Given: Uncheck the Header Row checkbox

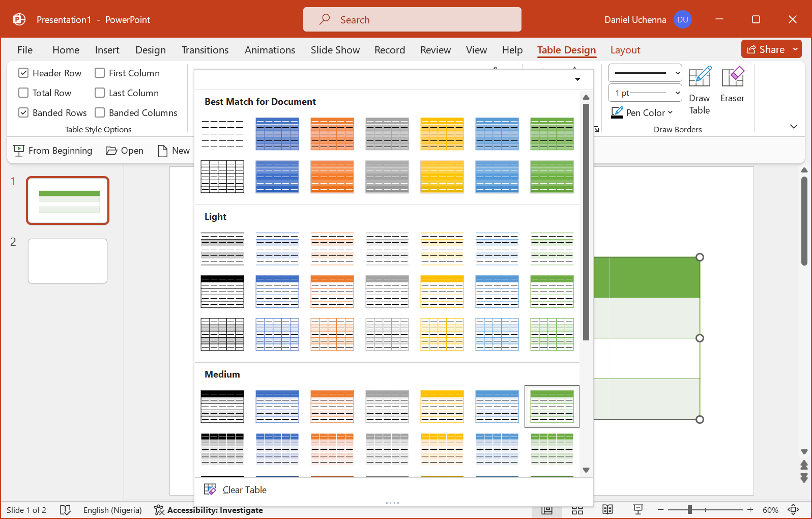Looking at the screenshot, I should point(23,73).
